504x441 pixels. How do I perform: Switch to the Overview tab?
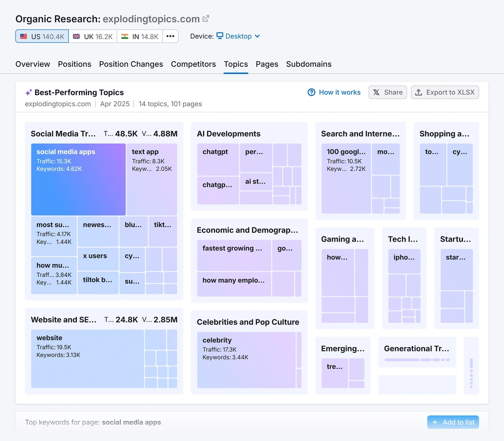33,64
